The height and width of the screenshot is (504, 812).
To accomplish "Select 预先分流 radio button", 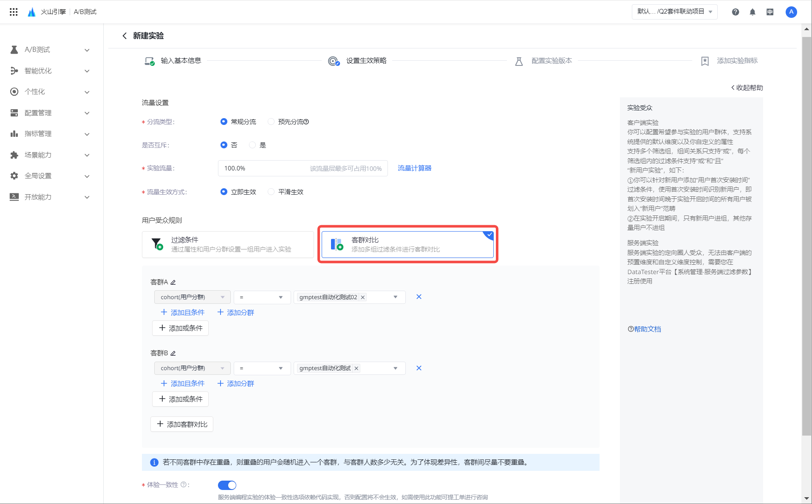I will [271, 122].
